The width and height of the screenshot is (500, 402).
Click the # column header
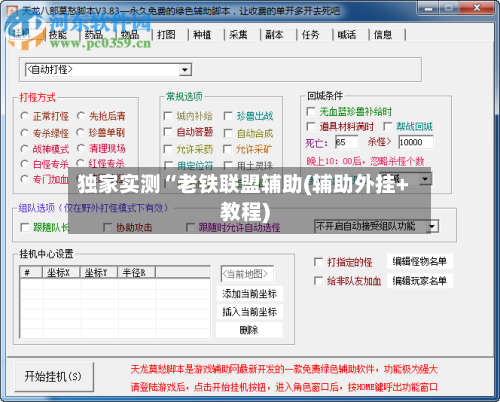tap(31, 272)
